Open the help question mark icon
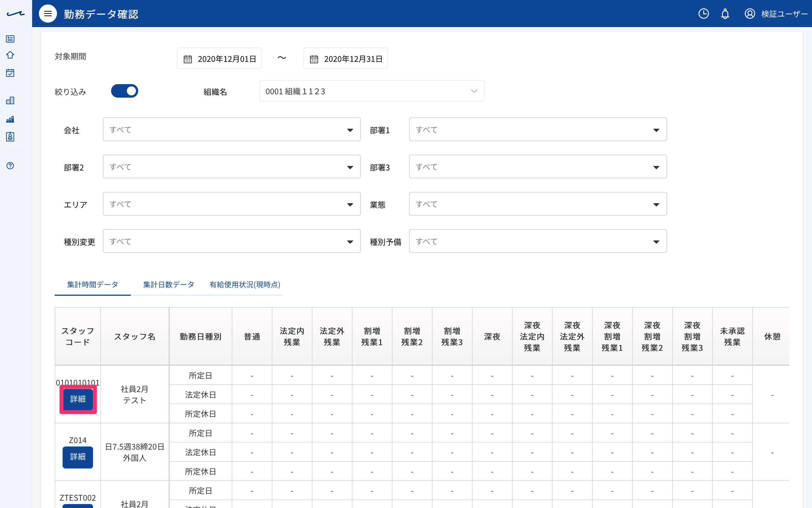 pyautogui.click(x=10, y=166)
